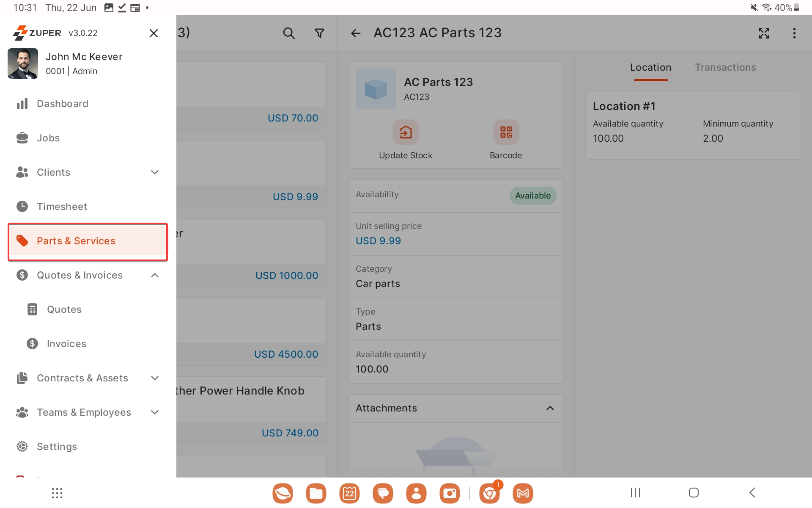Open Dashboard from the sidebar
Image resolution: width=812 pixels, height=508 pixels.
[x=63, y=104]
